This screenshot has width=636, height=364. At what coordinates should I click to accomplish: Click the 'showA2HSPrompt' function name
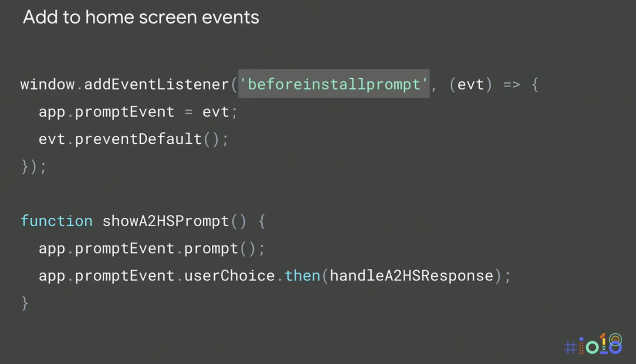pyautogui.click(x=166, y=221)
